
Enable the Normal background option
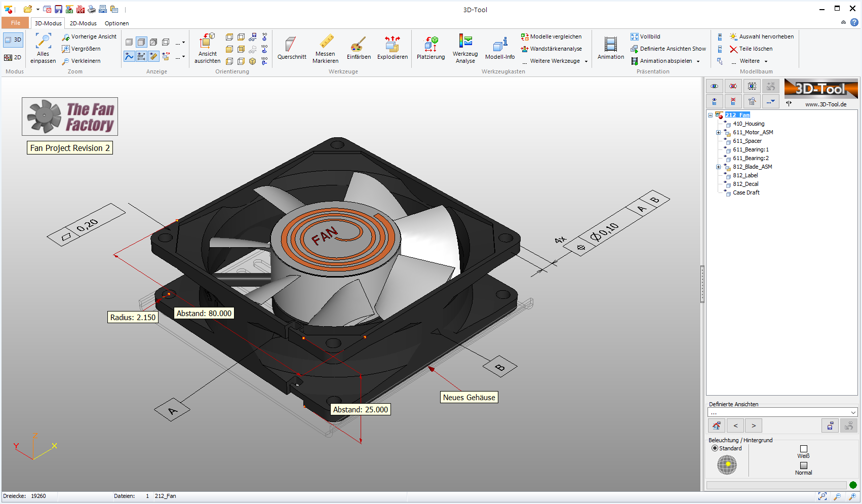click(x=804, y=464)
